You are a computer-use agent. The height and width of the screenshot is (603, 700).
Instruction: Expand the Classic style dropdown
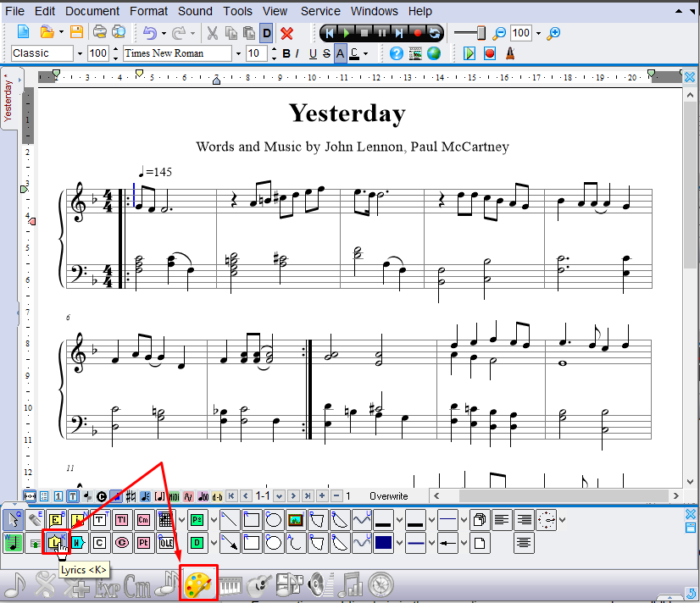click(x=80, y=54)
